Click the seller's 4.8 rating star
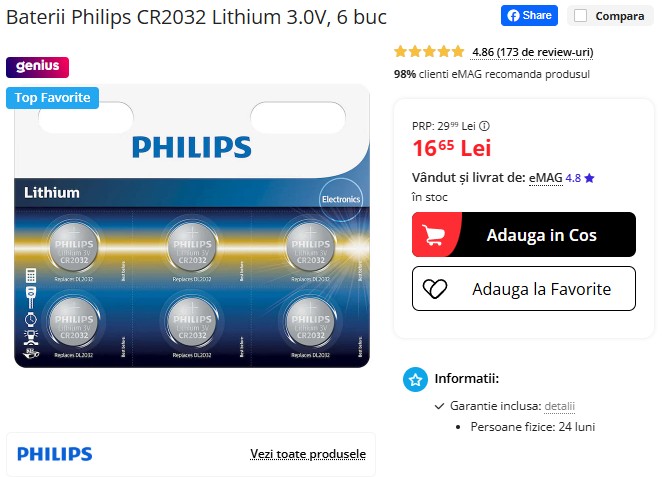664x477 pixels. tap(589, 178)
